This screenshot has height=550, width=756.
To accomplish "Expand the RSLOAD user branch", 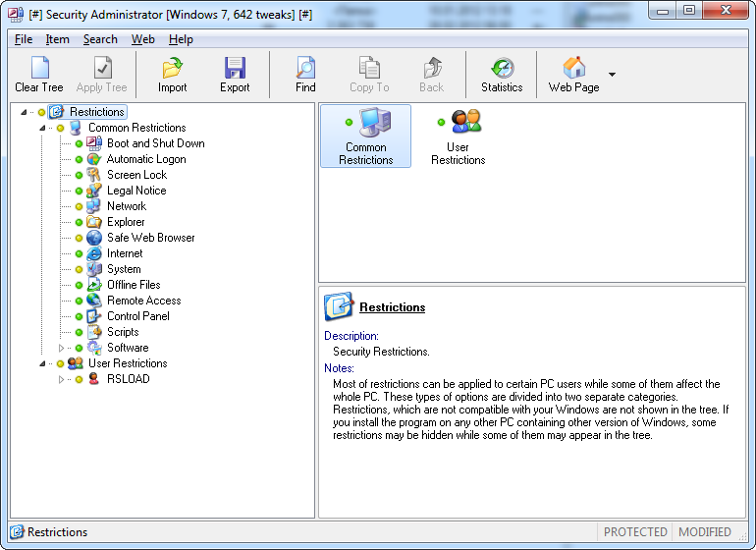I will click(61, 379).
